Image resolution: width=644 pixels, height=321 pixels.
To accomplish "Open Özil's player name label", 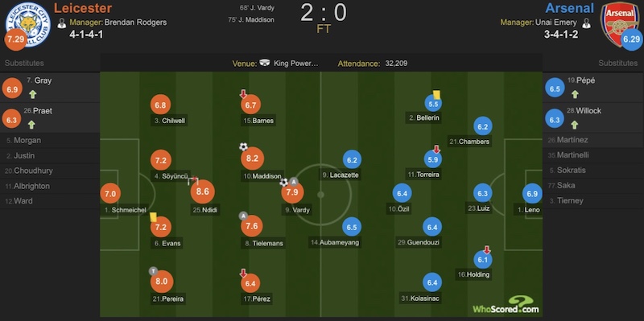I will (x=399, y=208).
